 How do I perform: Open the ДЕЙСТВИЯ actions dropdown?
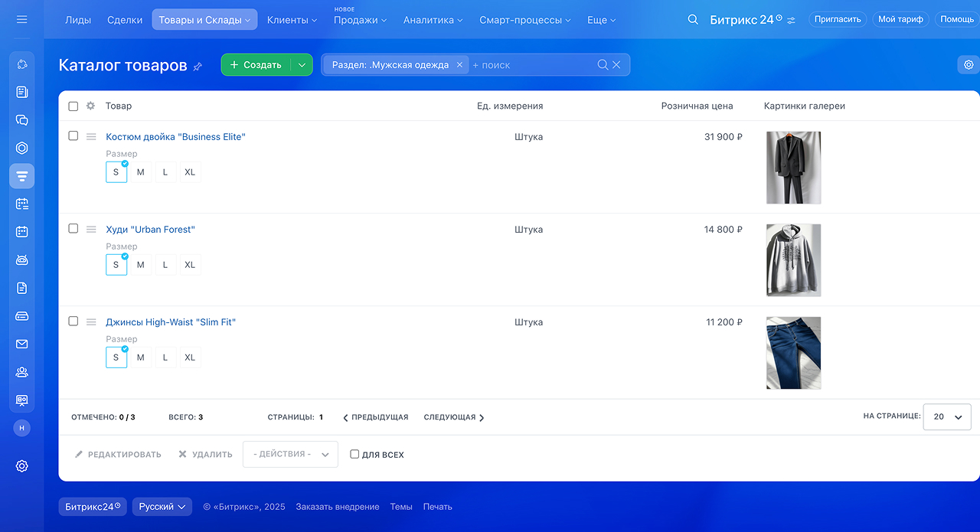(290, 454)
